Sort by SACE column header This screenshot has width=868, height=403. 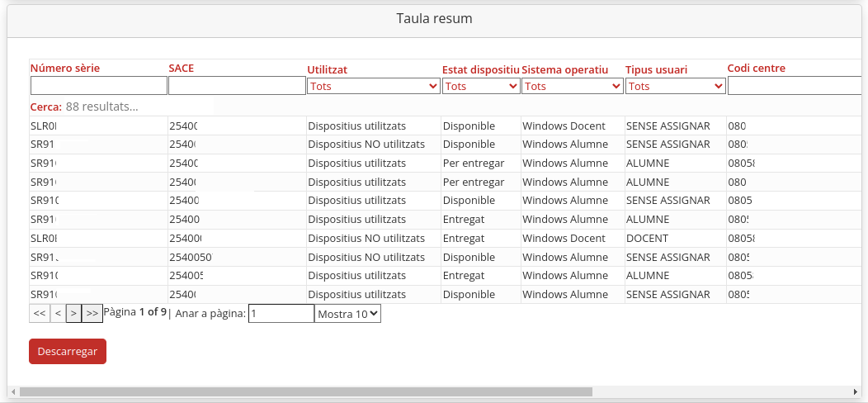click(181, 69)
